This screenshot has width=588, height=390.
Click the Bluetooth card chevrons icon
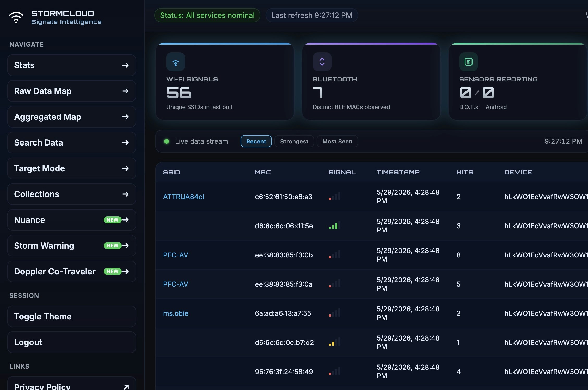[x=322, y=62]
